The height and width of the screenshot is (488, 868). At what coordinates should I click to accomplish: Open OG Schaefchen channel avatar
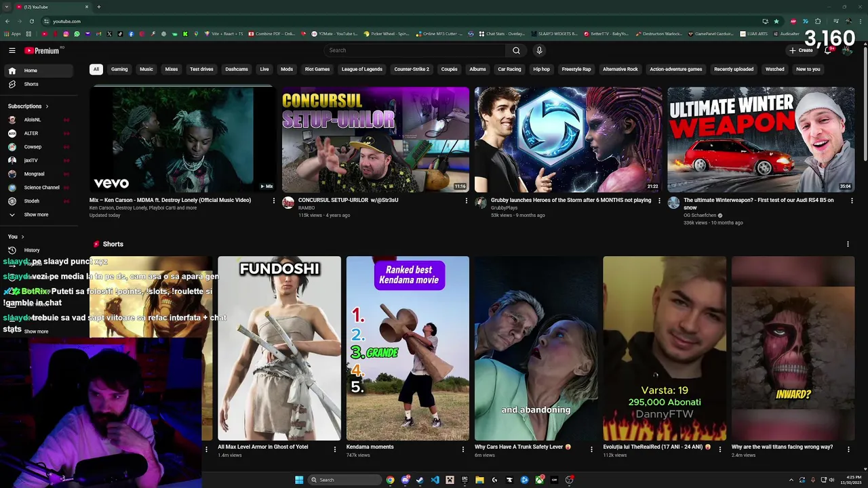click(x=673, y=203)
